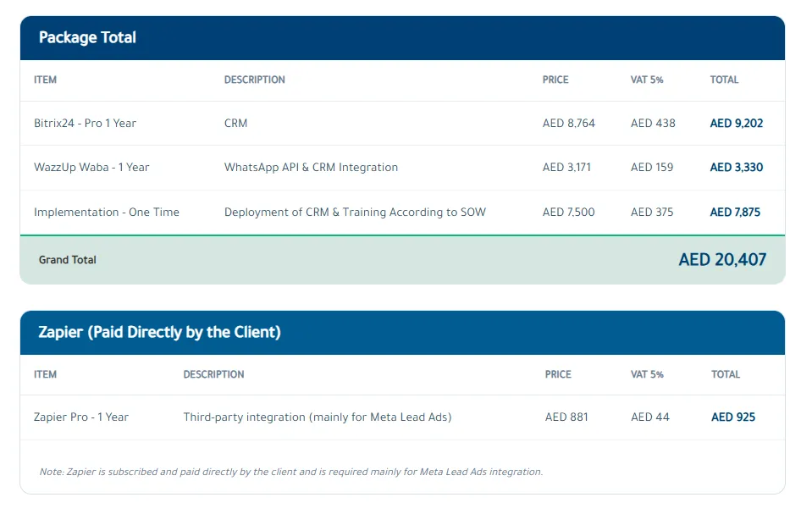812x514 pixels.
Task: Select the 'Implementation - One Time' item
Action: (x=107, y=212)
